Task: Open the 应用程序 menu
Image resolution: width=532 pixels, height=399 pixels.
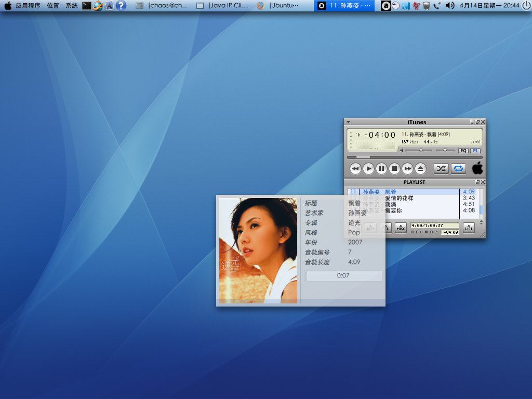Action: tap(28, 5)
